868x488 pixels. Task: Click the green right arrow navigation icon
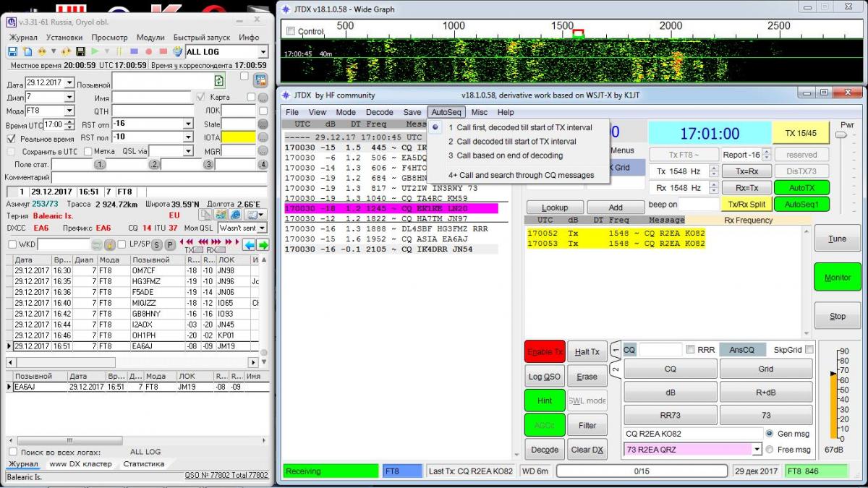tap(263, 244)
